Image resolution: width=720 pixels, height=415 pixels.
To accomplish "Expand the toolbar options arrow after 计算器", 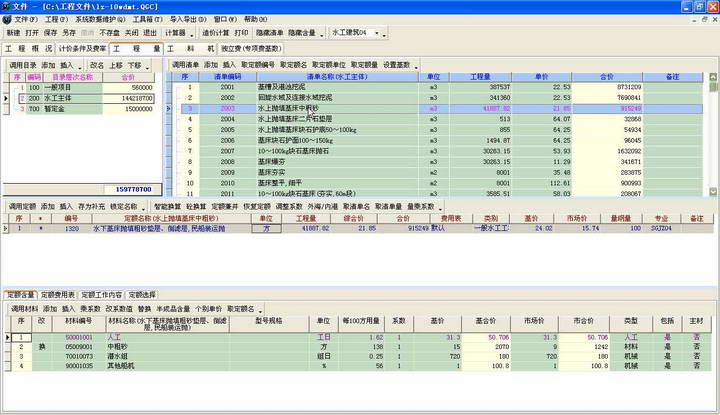I will [x=192, y=35].
